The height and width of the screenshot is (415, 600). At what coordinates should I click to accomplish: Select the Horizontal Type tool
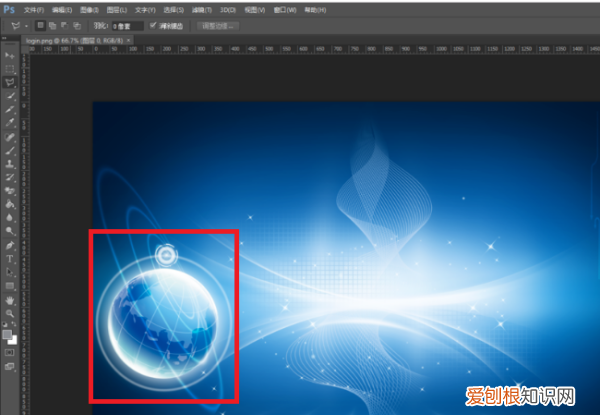[x=10, y=259]
